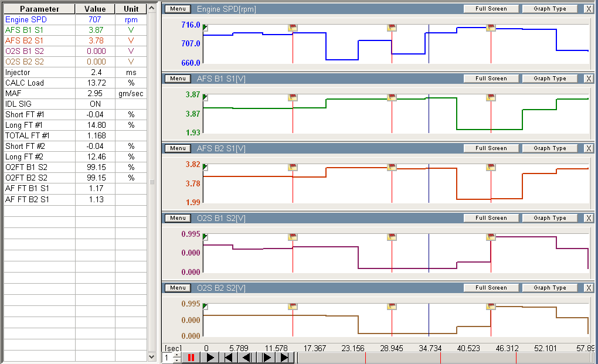The image size is (598, 364).
Task: Click the playback timeline slider track
Action: pos(446,358)
